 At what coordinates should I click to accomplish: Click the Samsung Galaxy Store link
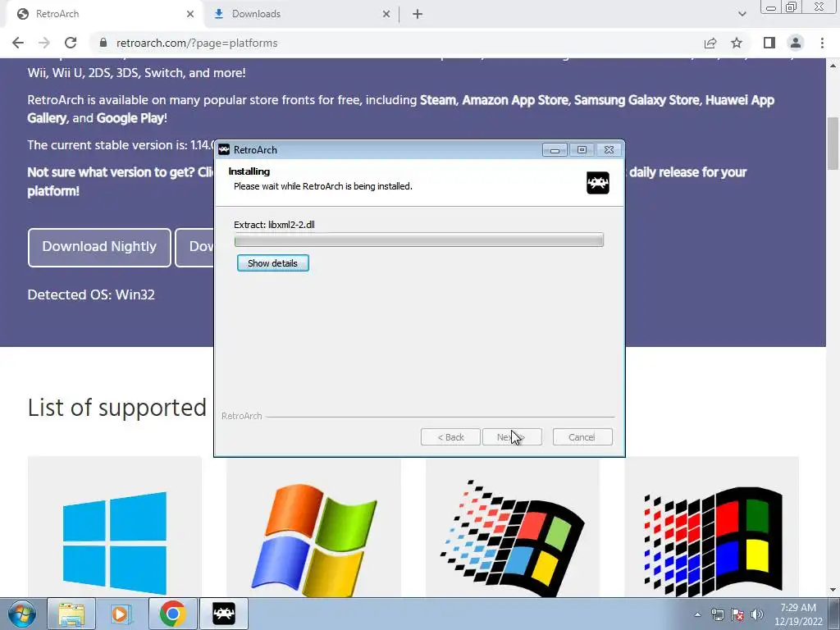click(637, 100)
